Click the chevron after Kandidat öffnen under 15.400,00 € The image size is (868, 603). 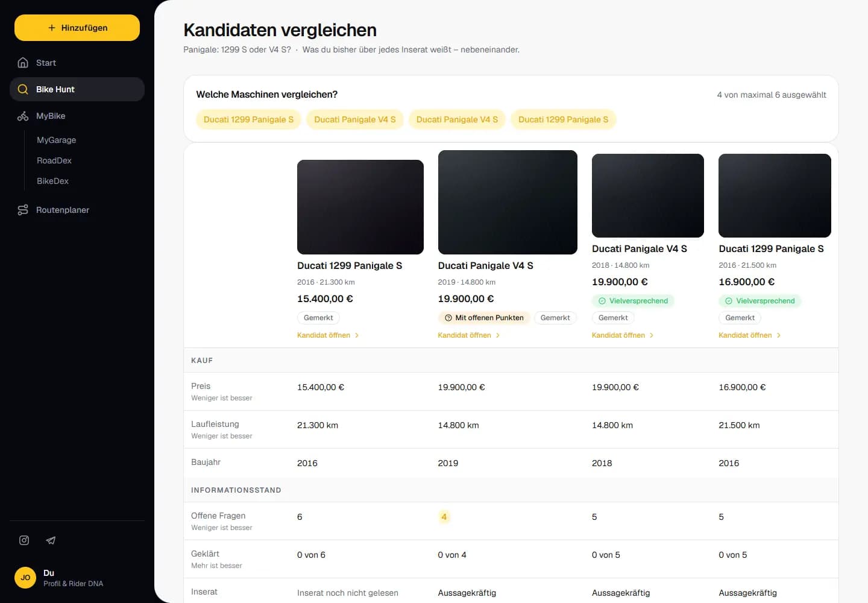pos(357,335)
